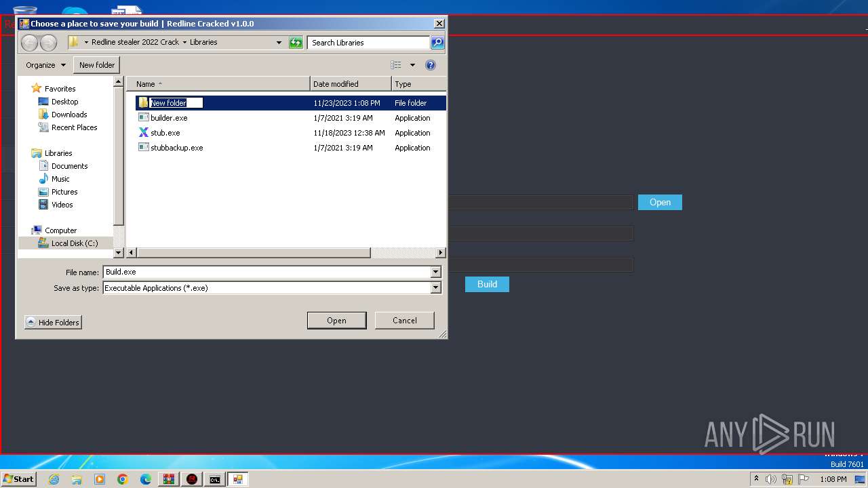This screenshot has width=868, height=488.
Task: Open the File name dropdown list
Action: 436,272
